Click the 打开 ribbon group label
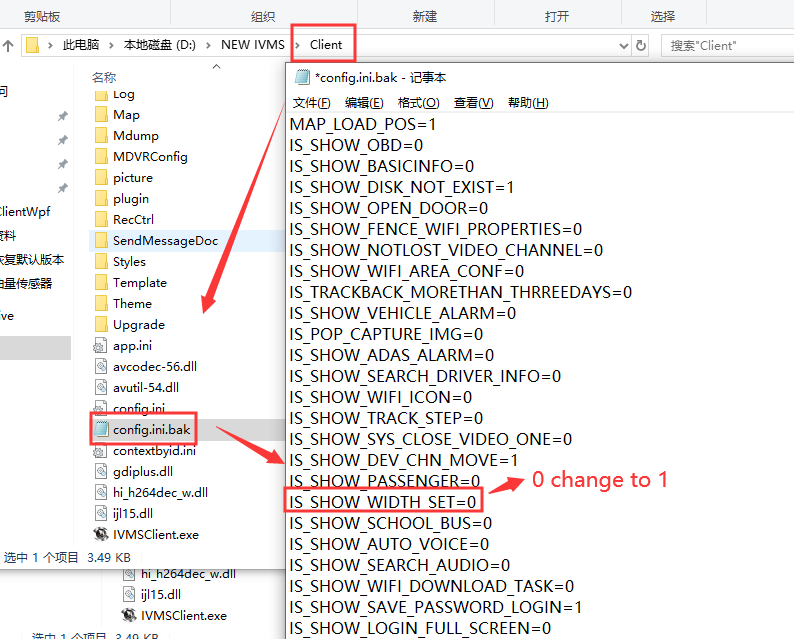This screenshot has height=639, width=794. point(557,17)
